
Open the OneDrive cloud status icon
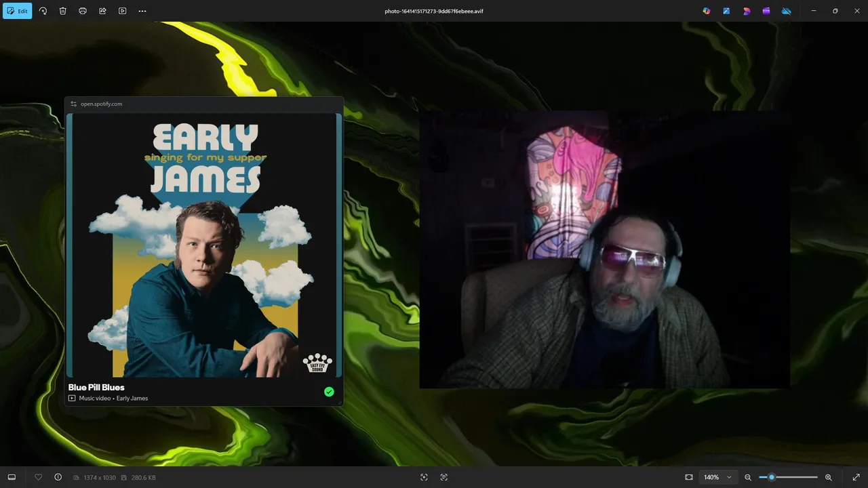tap(787, 11)
